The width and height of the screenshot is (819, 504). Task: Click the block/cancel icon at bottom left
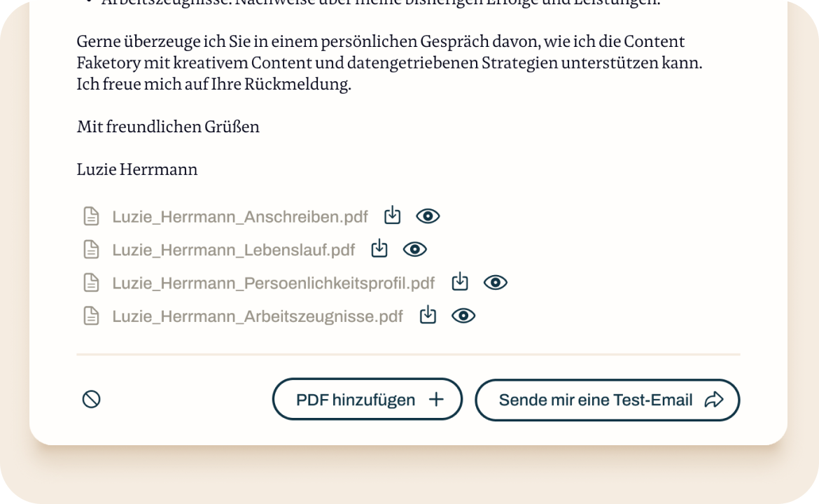pyautogui.click(x=91, y=399)
